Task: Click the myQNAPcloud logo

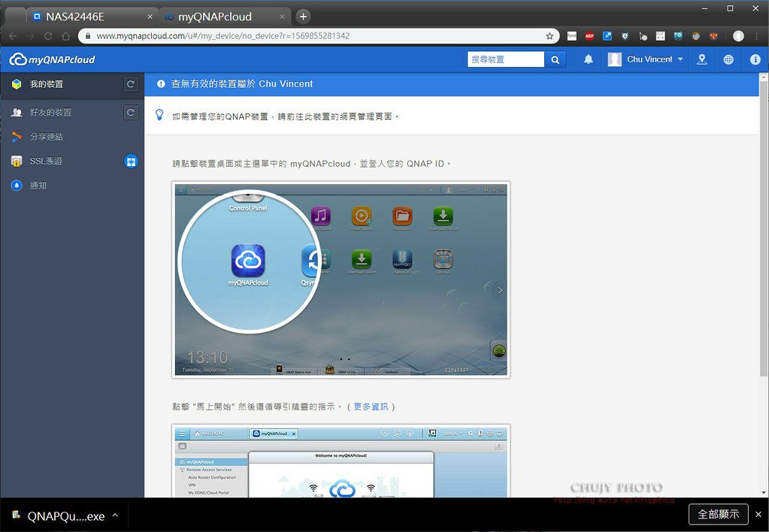Action: click(x=52, y=59)
